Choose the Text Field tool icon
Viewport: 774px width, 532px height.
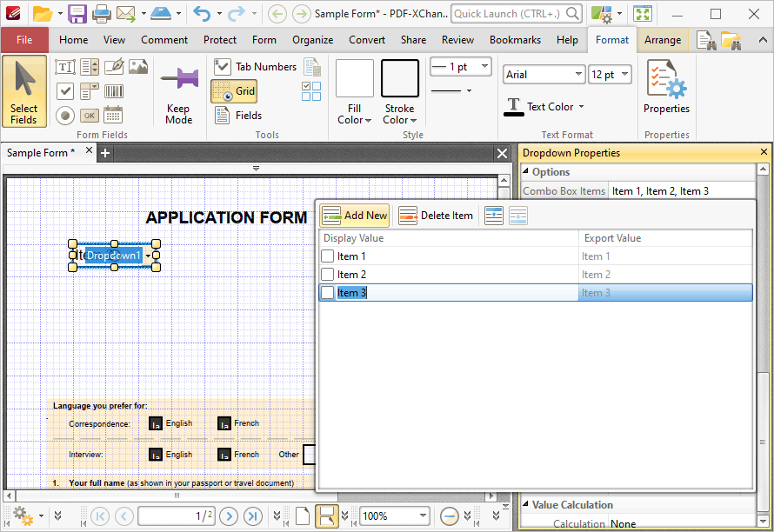[x=64, y=67]
